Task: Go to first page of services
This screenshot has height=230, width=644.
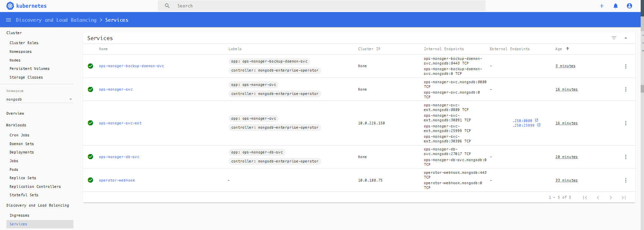Action: [585, 198]
